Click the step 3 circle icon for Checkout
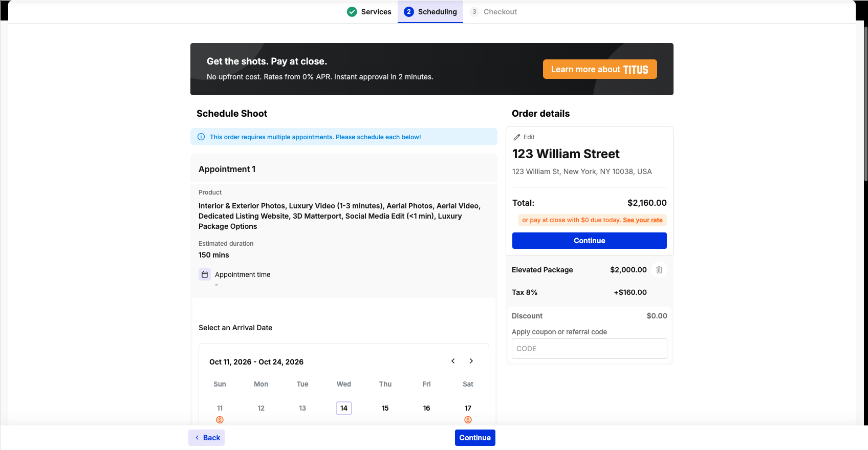 (474, 12)
